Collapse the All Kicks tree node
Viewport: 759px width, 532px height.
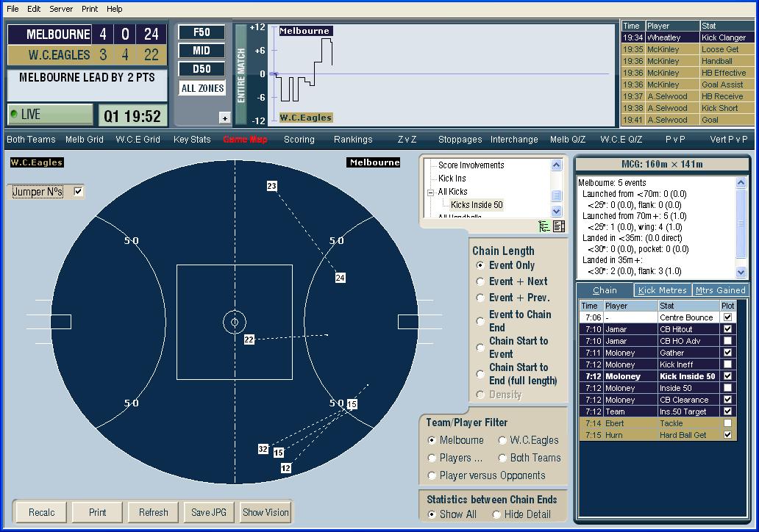[430, 193]
